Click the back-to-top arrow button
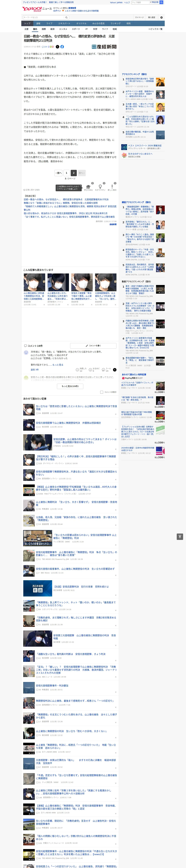This screenshot has width=186, height=868. click(180, 536)
